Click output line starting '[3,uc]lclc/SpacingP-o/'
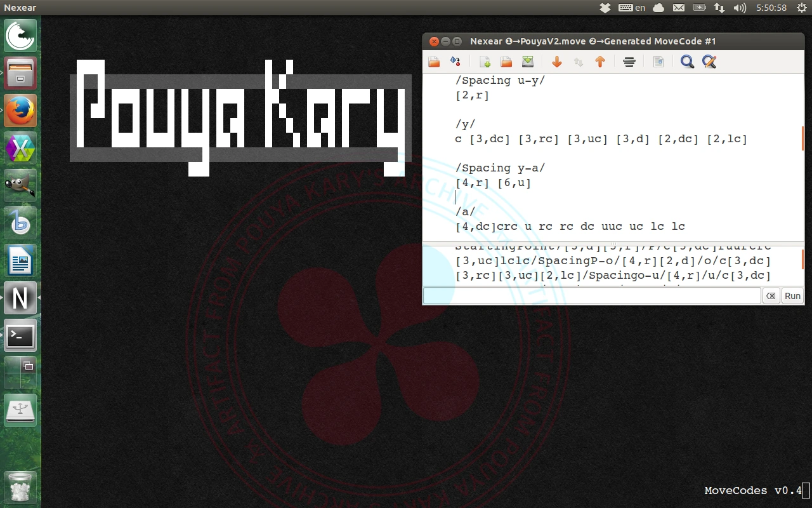812x508 pixels. click(x=613, y=261)
